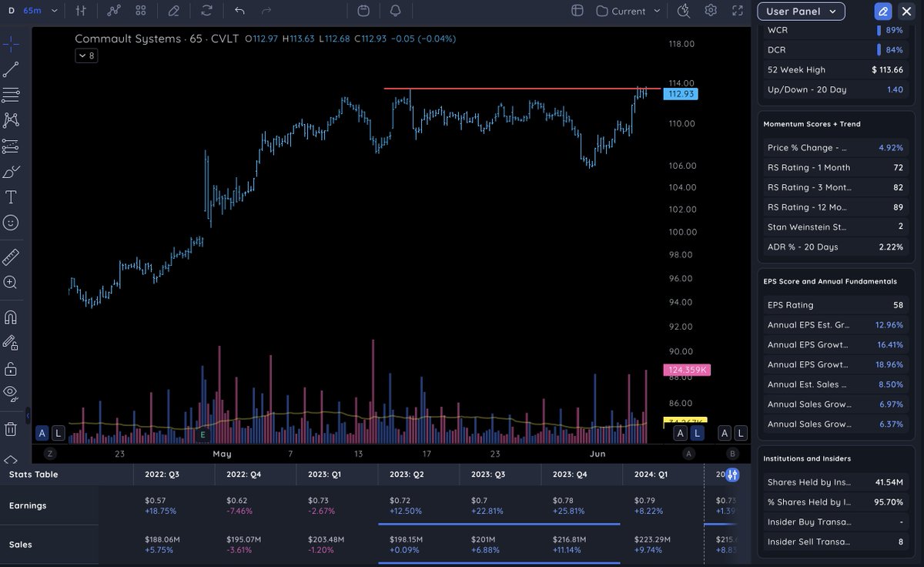Open the horizontal lines tool group
The image size is (924, 567).
coord(11,95)
